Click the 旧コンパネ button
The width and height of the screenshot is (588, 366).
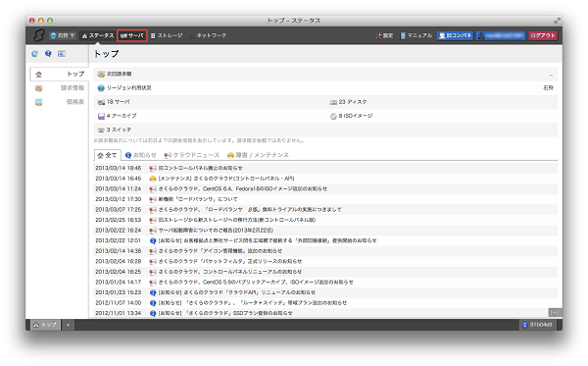coord(455,35)
